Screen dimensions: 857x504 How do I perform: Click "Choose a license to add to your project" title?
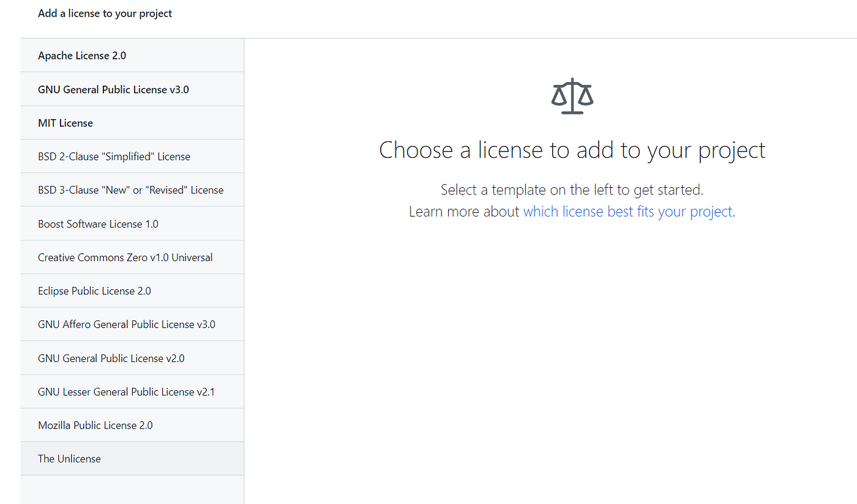(x=572, y=150)
